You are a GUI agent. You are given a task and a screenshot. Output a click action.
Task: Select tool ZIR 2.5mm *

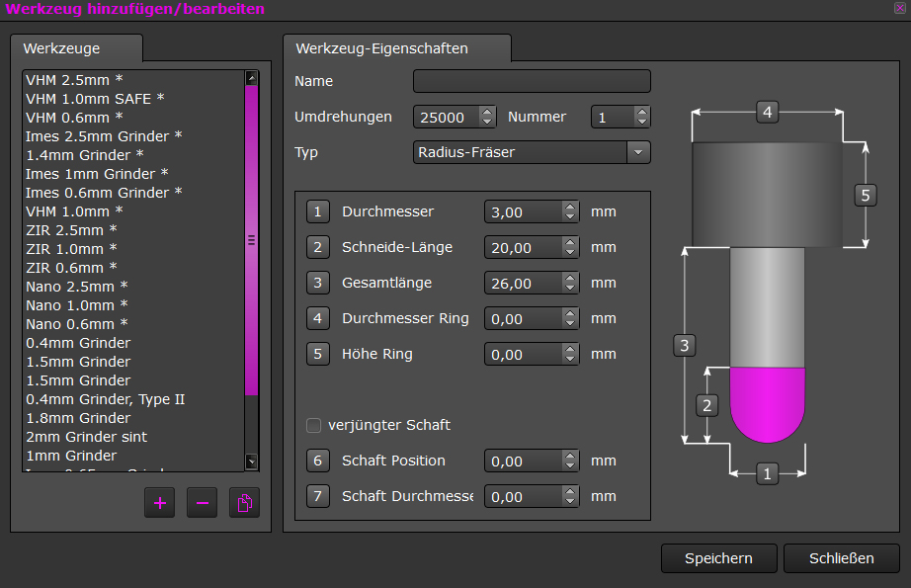[133, 230]
